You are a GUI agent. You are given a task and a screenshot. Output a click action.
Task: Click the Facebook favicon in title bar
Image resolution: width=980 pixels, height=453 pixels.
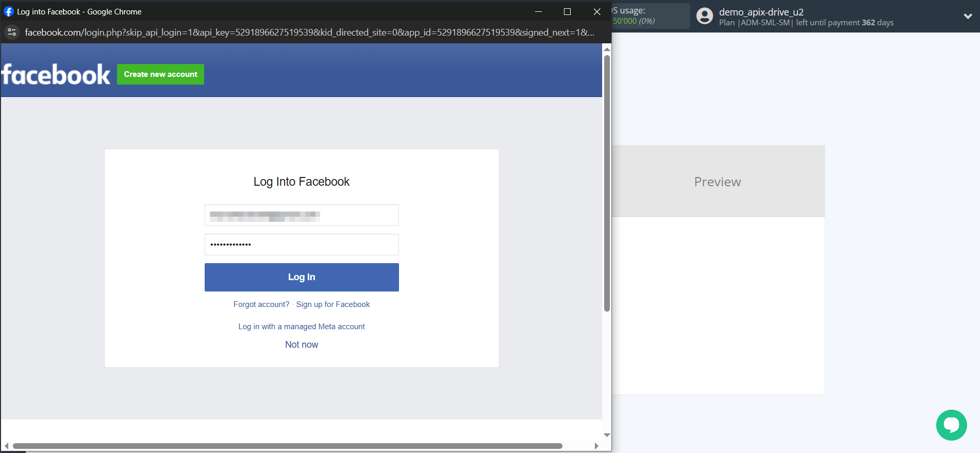pos(9,11)
